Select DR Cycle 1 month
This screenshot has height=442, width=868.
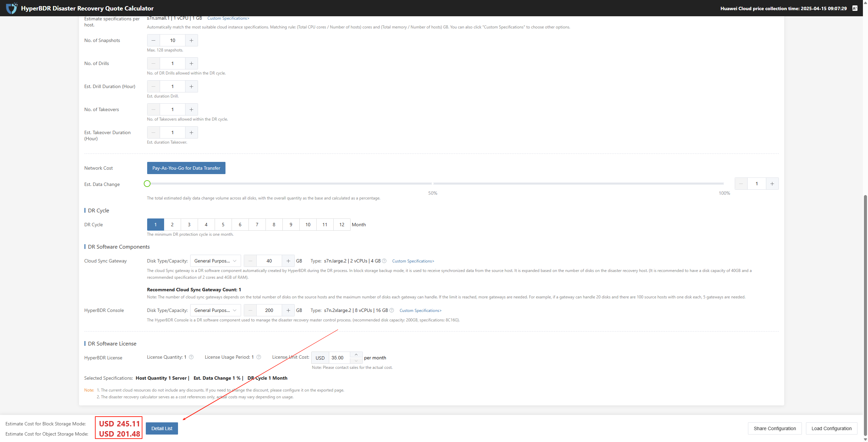coord(156,225)
